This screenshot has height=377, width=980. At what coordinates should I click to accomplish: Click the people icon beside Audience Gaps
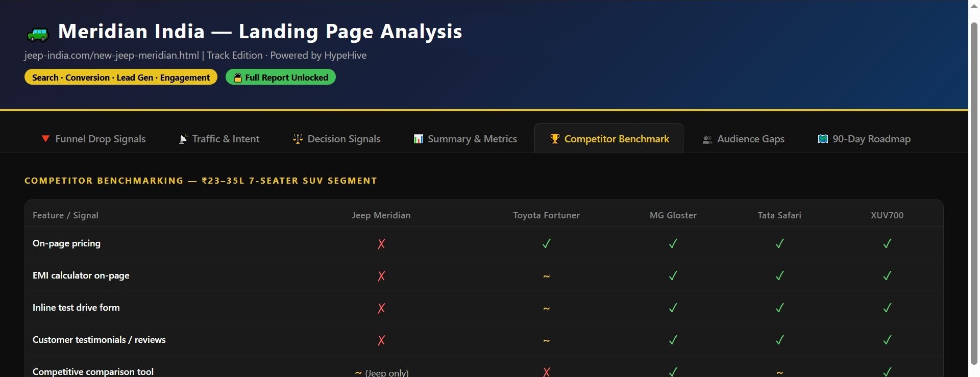click(x=707, y=139)
